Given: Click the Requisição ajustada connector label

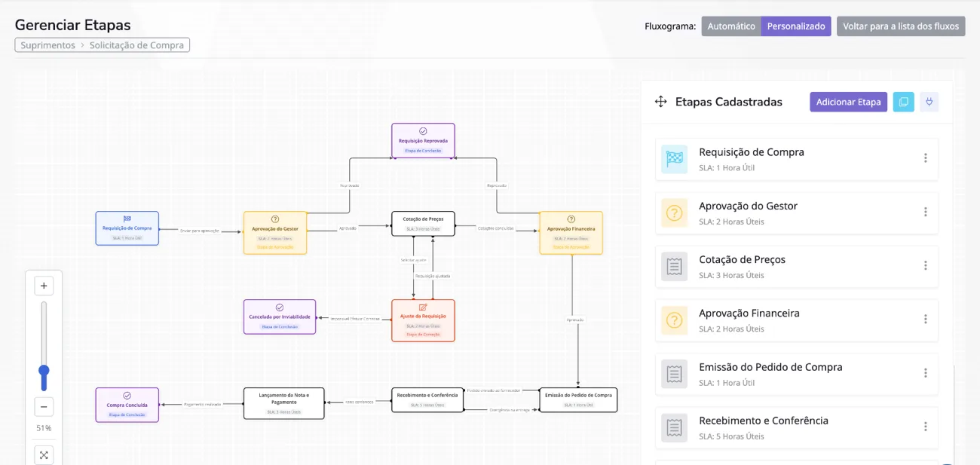Looking at the screenshot, I should pyautogui.click(x=433, y=276).
